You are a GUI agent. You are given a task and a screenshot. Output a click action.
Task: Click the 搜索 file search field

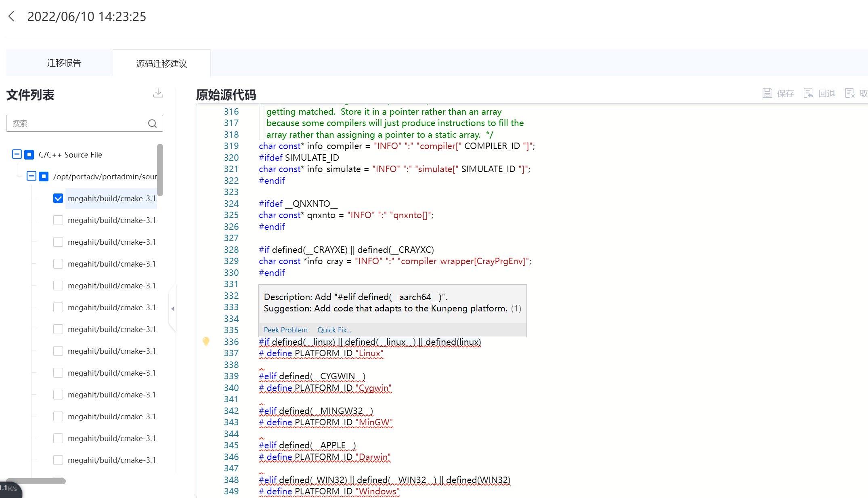click(x=84, y=123)
